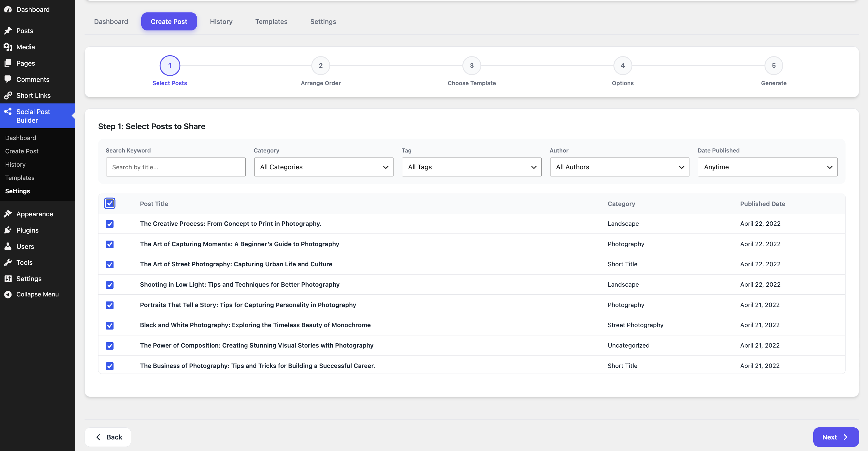Uncheck 'Shooting in Low Light' post checkbox
This screenshot has width=868, height=451.
pyautogui.click(x=109, y=285)
